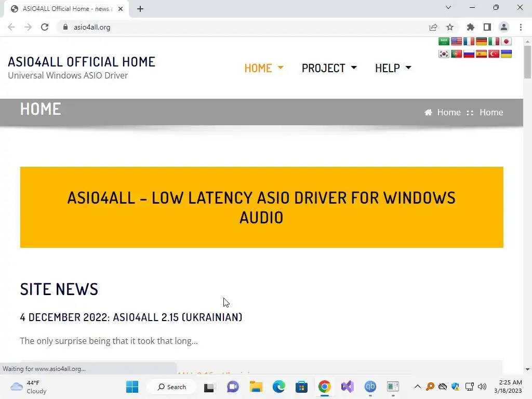Click 'Universal Windows ASIO Driver' subtitle

click(68, 75)
